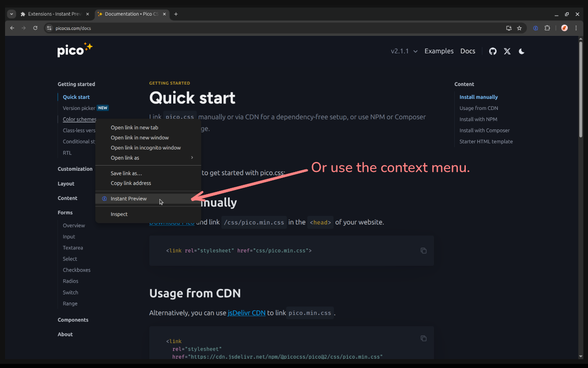Go to Quick start in sidebar

point(76,97)
